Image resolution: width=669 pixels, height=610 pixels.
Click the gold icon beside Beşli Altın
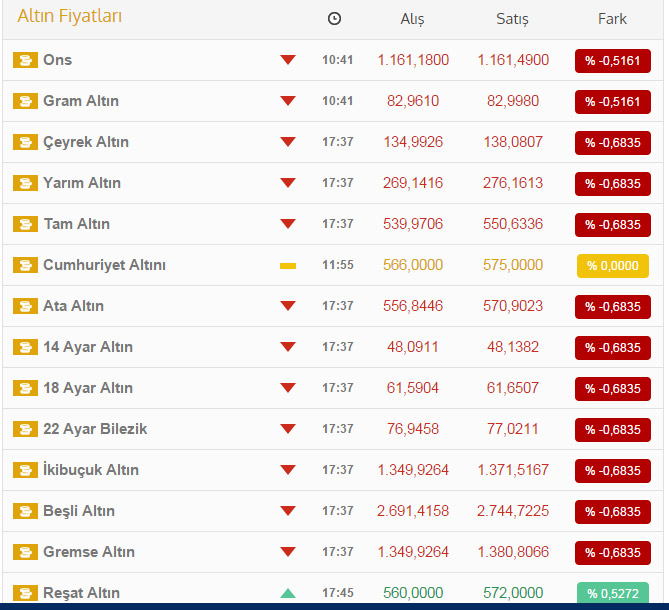[x=25, y=511]
